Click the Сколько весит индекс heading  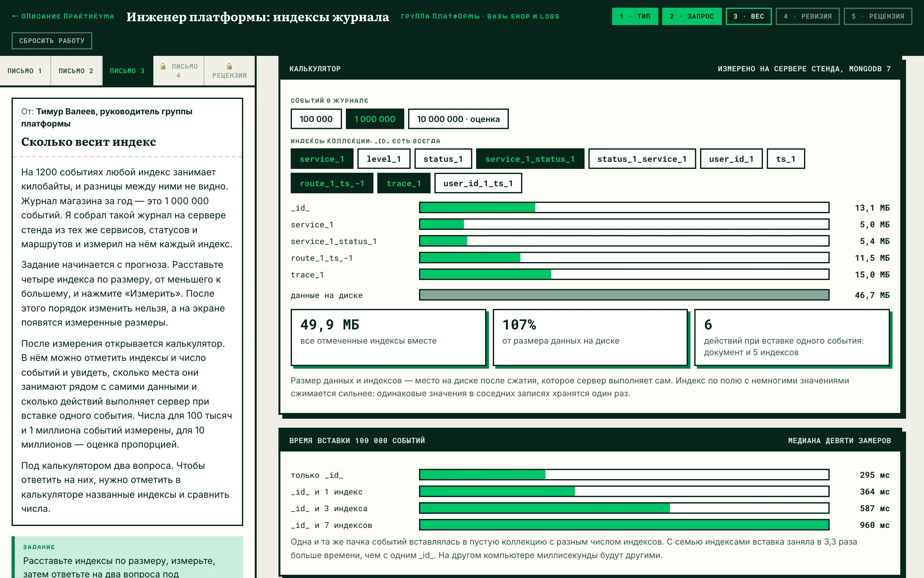click(89, 142)
